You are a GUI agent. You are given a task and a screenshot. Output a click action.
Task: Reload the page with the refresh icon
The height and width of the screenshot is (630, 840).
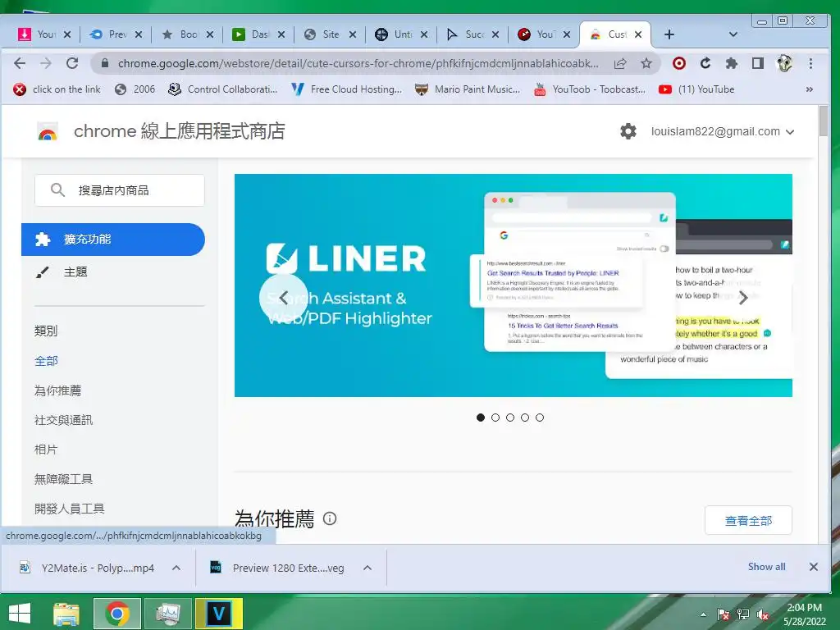point(72,63)
